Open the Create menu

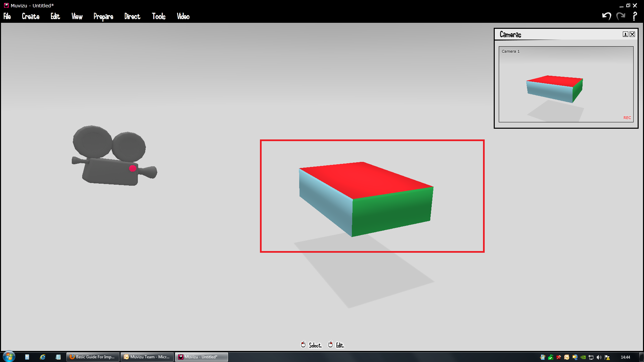click(31, 16)
